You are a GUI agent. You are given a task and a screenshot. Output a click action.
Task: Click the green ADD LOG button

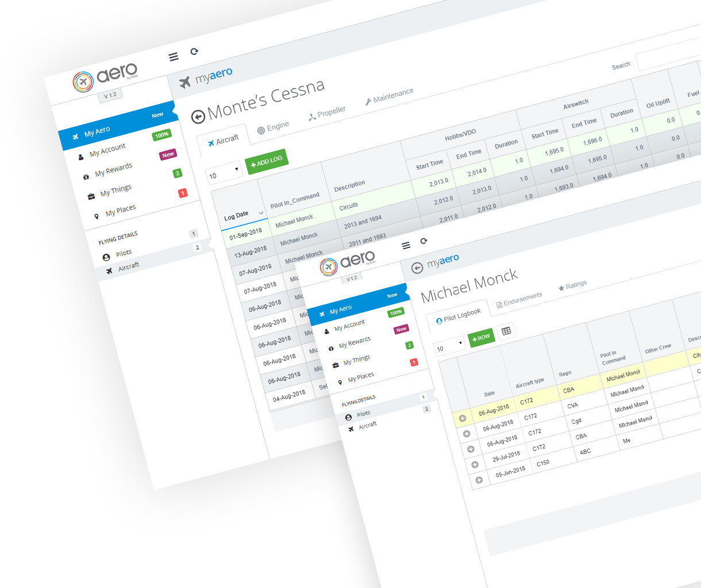(x=267, y=162)
